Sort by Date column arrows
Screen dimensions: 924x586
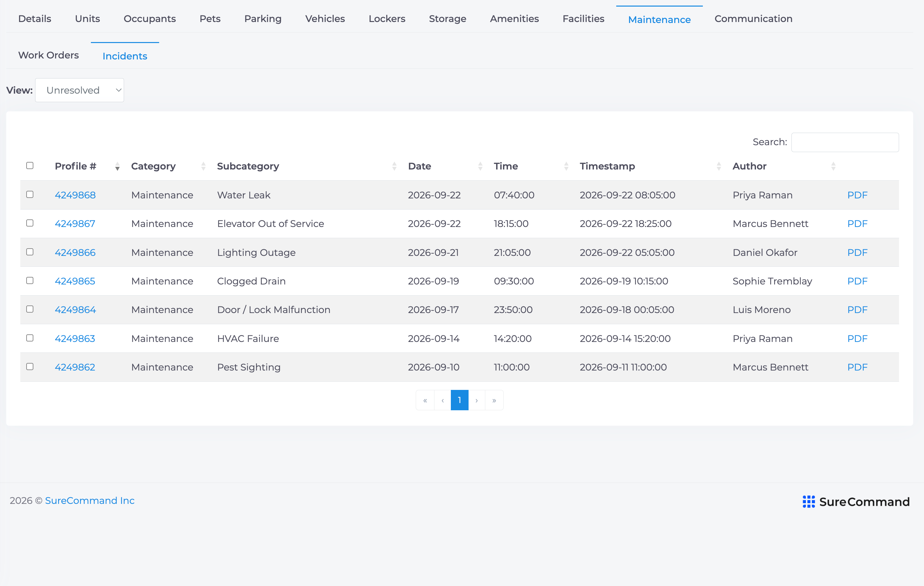coord(480,166)
